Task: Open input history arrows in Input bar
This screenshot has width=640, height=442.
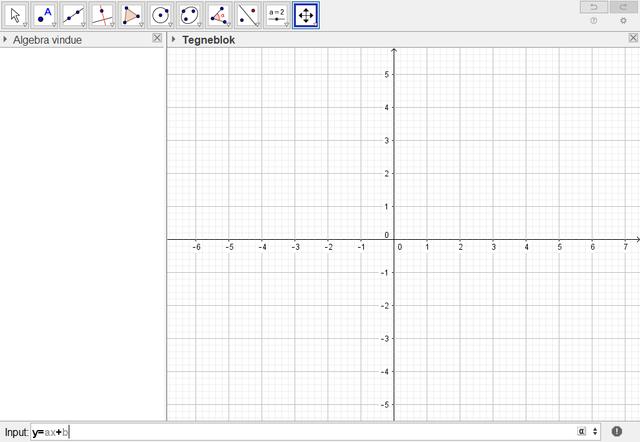Action: tap(596, 432)
